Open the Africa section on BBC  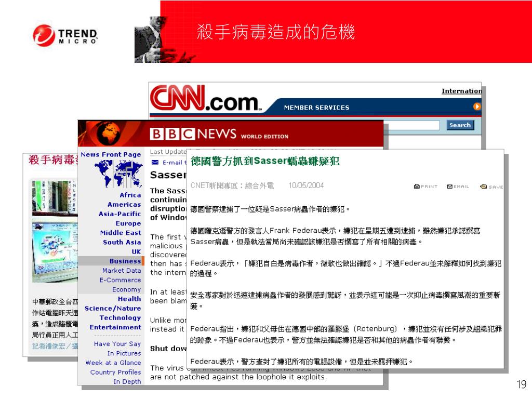pyautogui.click(x=130, y=195)
